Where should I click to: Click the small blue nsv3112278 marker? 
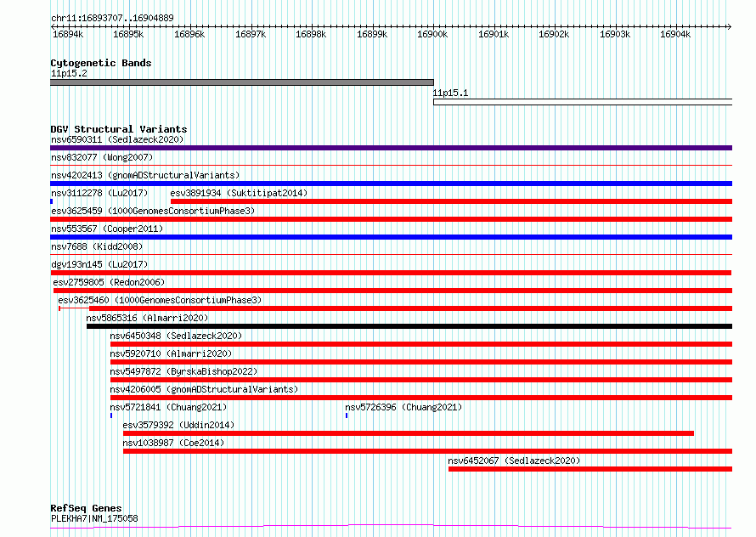[x=52, y=201]
